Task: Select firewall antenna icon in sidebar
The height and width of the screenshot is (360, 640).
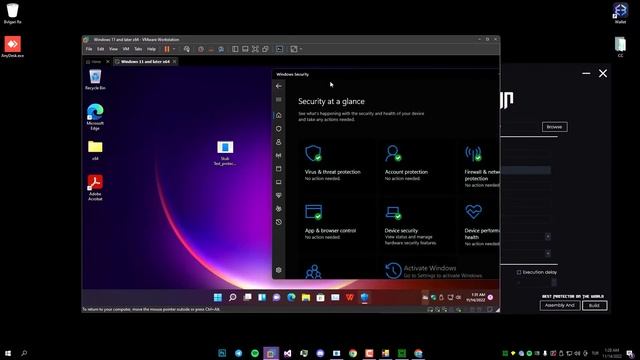Action: click(x=279, y=156)
